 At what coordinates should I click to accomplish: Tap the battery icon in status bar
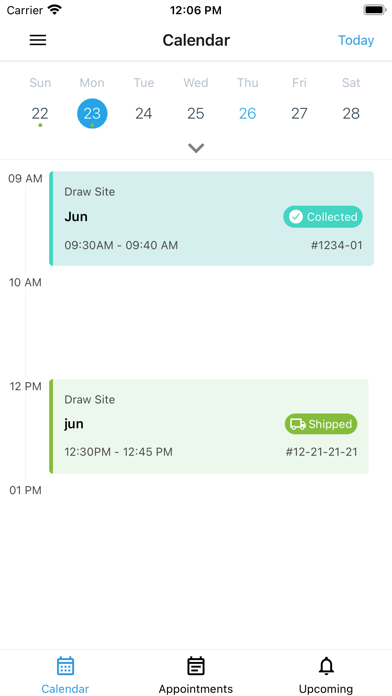click(x=375, y=10)
